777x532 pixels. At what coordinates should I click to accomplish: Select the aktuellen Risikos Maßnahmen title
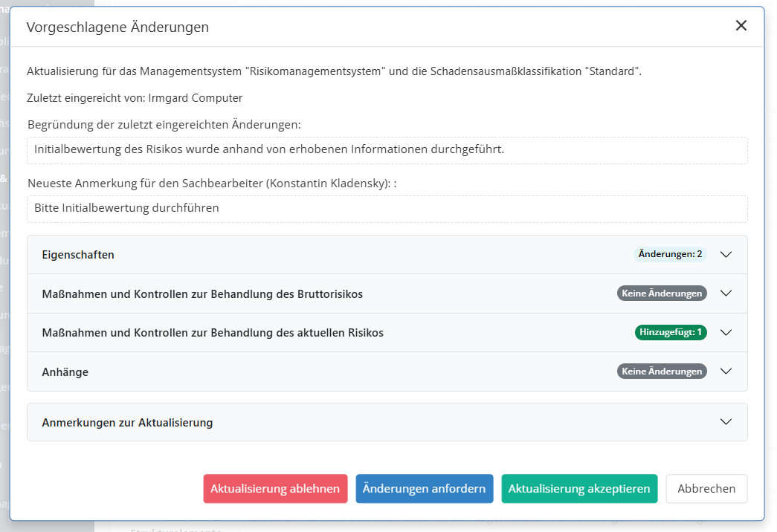coord(213,333)
